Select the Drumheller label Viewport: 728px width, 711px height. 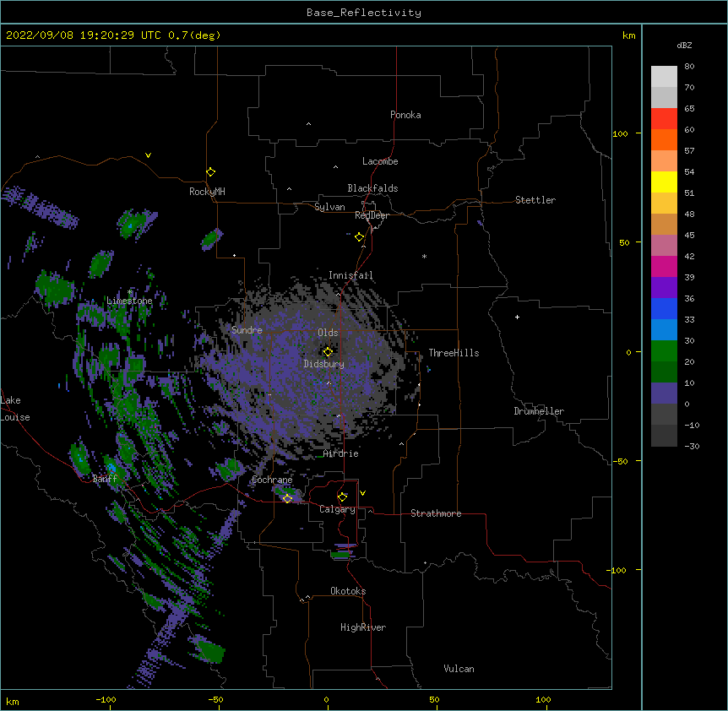[x=539, y=411]
